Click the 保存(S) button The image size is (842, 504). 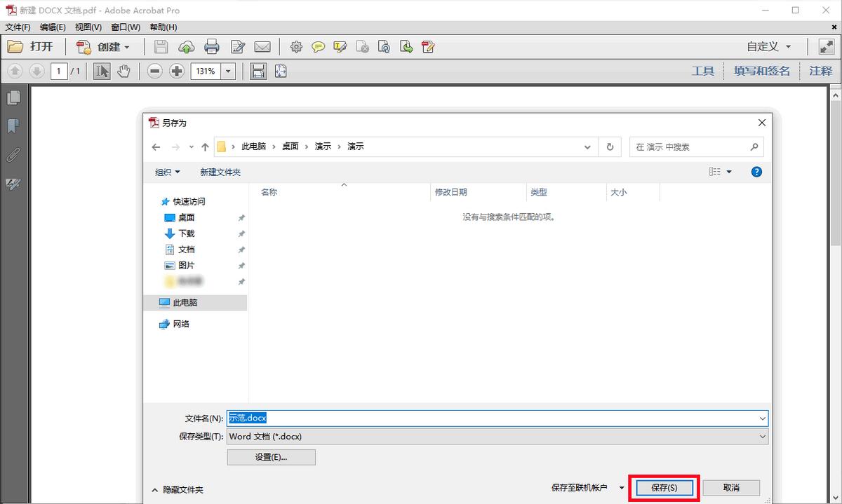click(663, 487)
